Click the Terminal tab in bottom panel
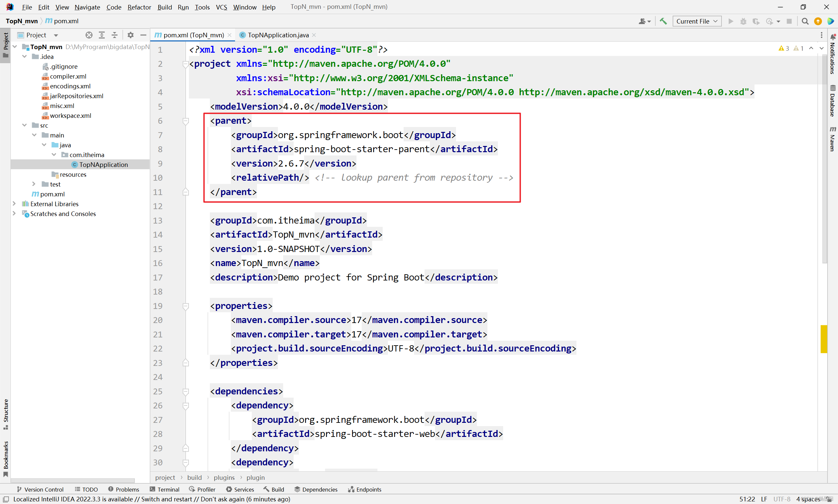The width and height of the screenshot is (838, 504). pyautogui.click(x=168, y=489)
